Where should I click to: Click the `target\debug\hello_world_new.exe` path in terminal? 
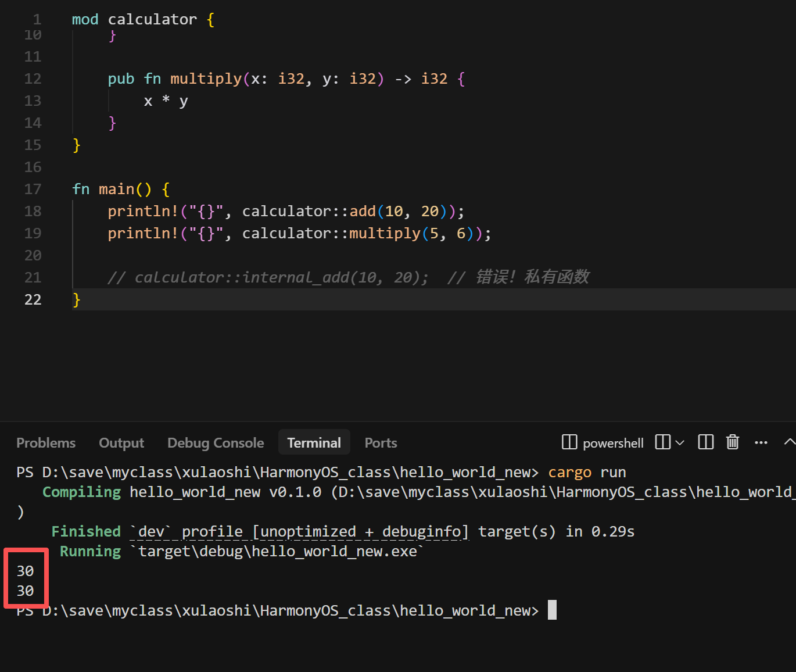[277, 551]
